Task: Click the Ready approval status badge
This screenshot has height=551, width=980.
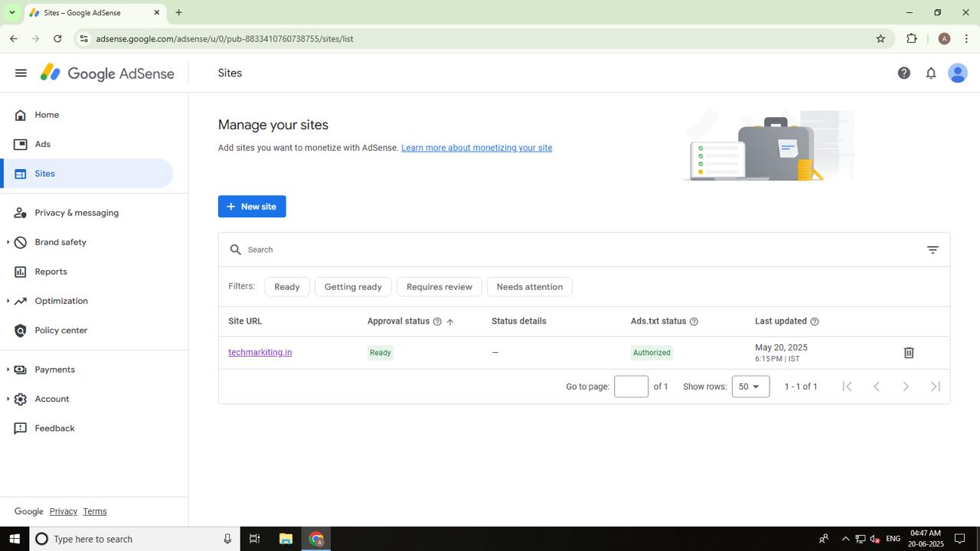Action: point(381,353)
